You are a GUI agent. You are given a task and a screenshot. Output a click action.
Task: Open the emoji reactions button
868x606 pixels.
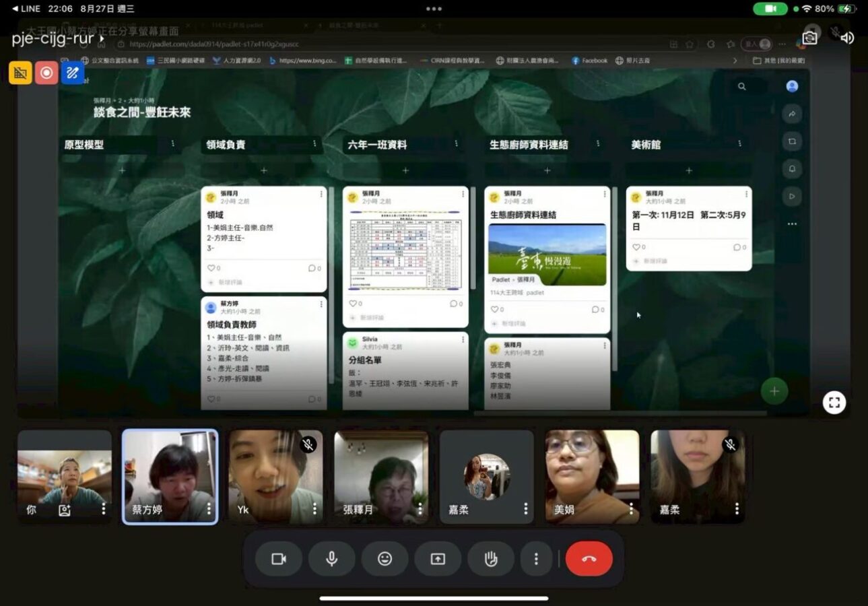click(x=385, y=559)
